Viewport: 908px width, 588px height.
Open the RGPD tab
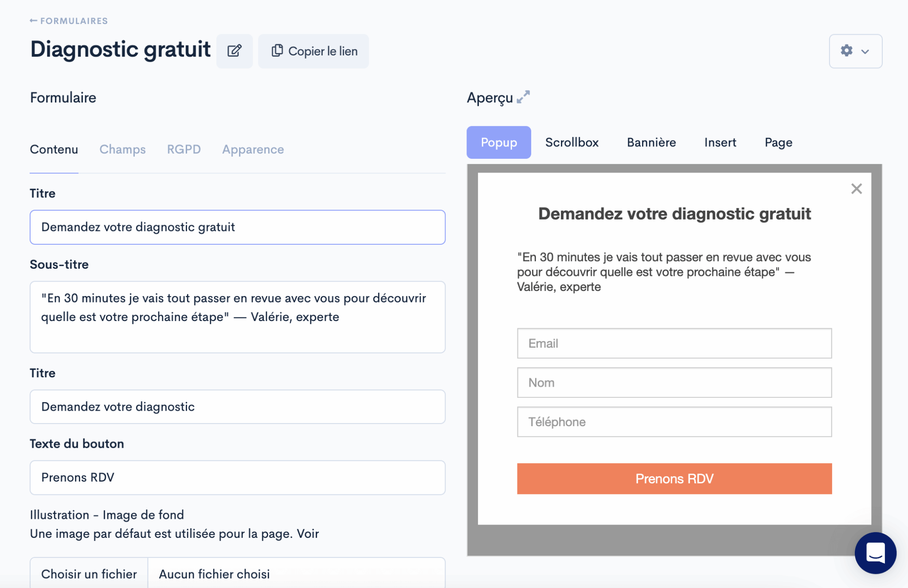tap(184, 149)
